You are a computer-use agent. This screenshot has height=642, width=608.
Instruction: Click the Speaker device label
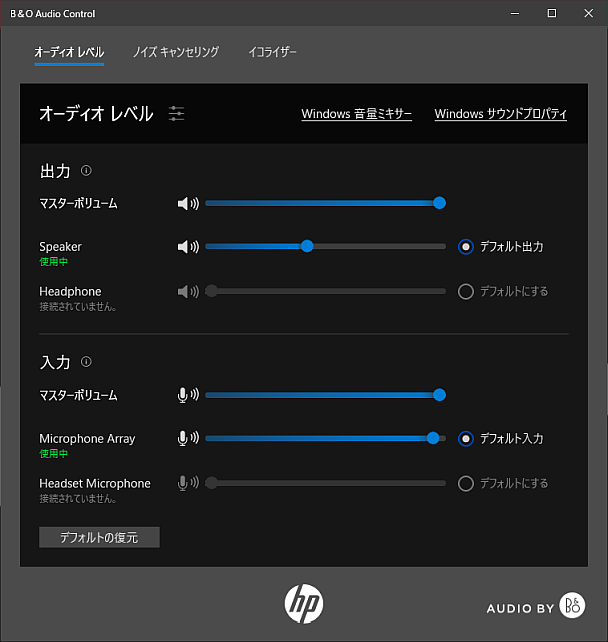[61, 246]
